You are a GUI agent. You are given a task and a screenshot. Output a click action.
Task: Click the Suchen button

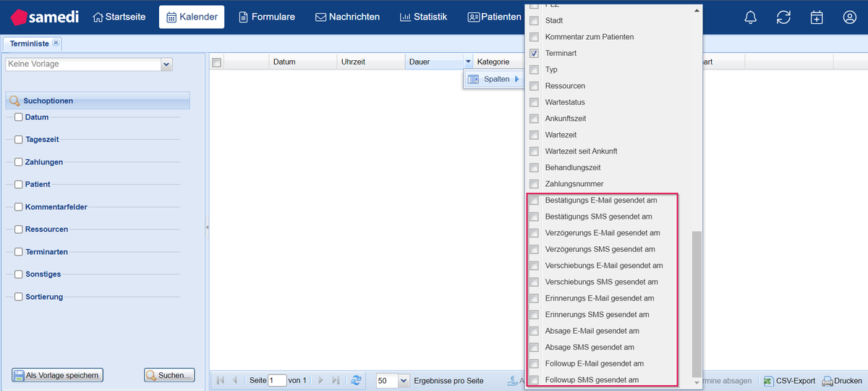(x=169, y=375)
